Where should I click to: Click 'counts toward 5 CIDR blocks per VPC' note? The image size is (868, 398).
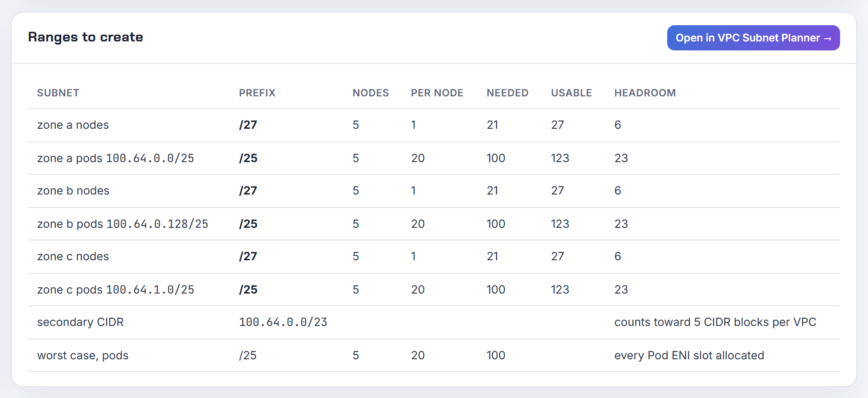click(x=715, y=322)
